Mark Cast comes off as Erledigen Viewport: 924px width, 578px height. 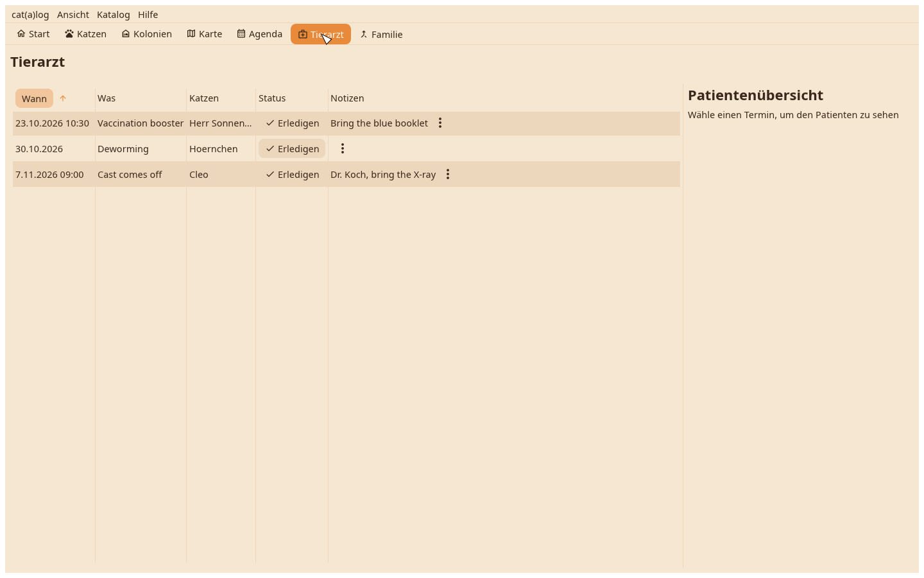tap(292, 174)
